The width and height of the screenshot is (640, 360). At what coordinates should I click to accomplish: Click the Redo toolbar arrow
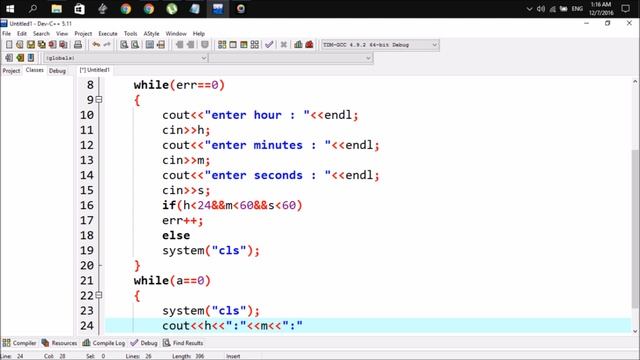point(107,45)
